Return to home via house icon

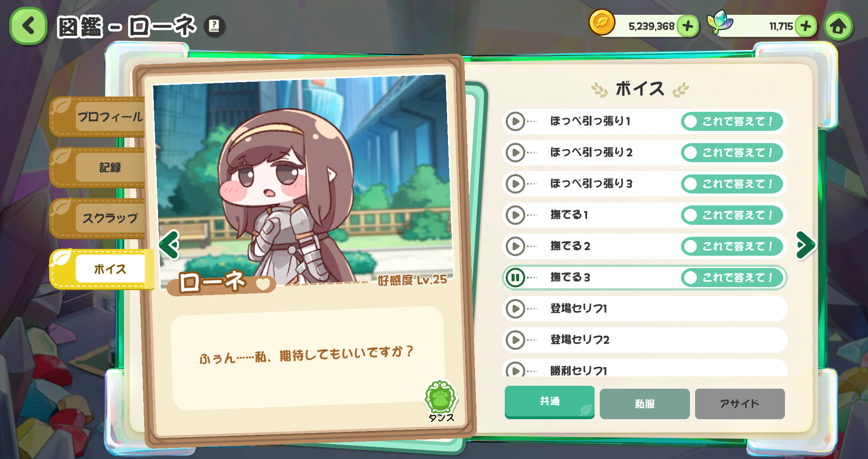pos(838,26)
